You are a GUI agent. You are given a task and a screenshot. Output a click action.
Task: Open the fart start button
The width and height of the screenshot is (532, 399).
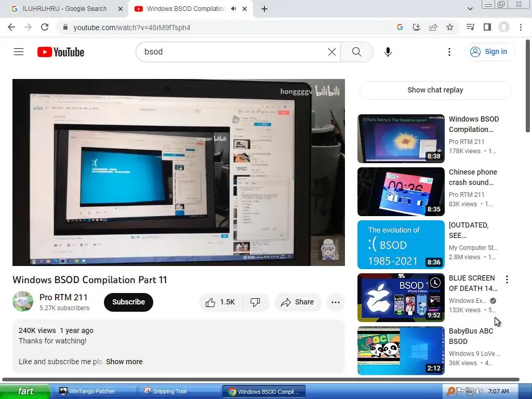coord(25,391)
